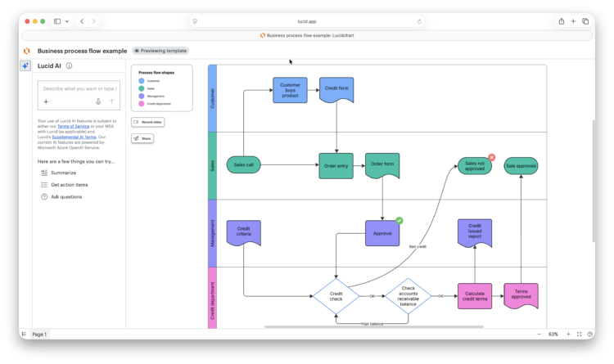614x364 pixels.
Task: Open the Safari sidebar dropdown chevron
Action: pyautogui.click(x=67, y=21)
